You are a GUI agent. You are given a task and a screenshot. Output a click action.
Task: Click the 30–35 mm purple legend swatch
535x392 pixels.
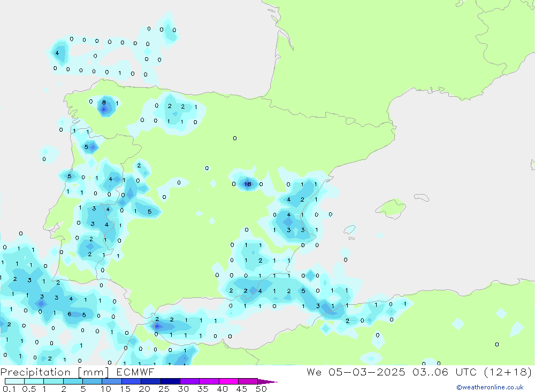point(190,381)
